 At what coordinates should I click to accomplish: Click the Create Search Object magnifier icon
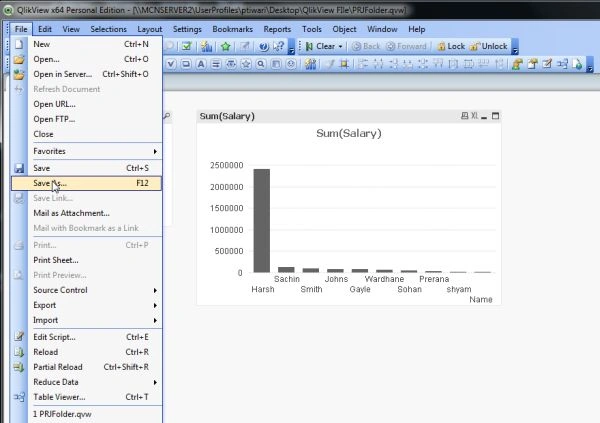click(x=261, y=64)
